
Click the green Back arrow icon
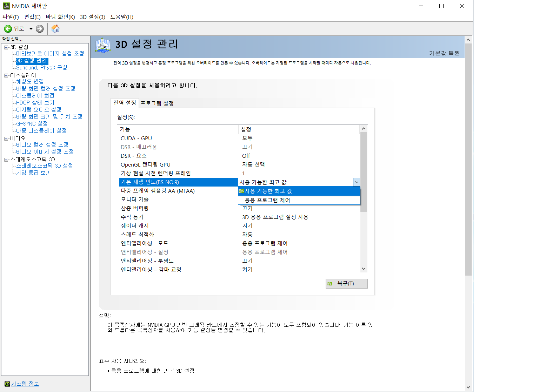click(x=8, y=29)
